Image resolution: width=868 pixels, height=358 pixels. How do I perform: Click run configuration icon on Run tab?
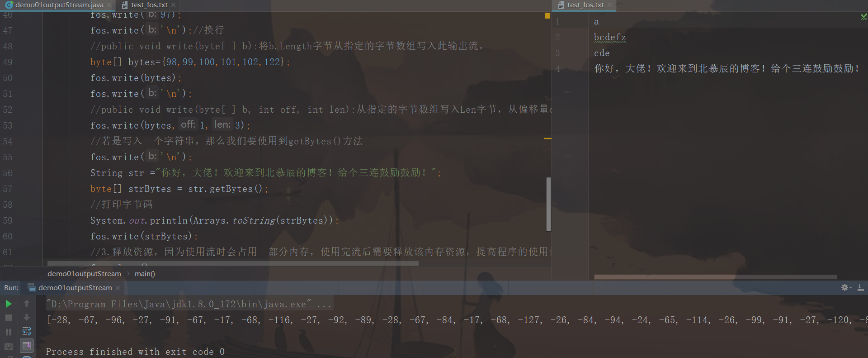(32, 288)
